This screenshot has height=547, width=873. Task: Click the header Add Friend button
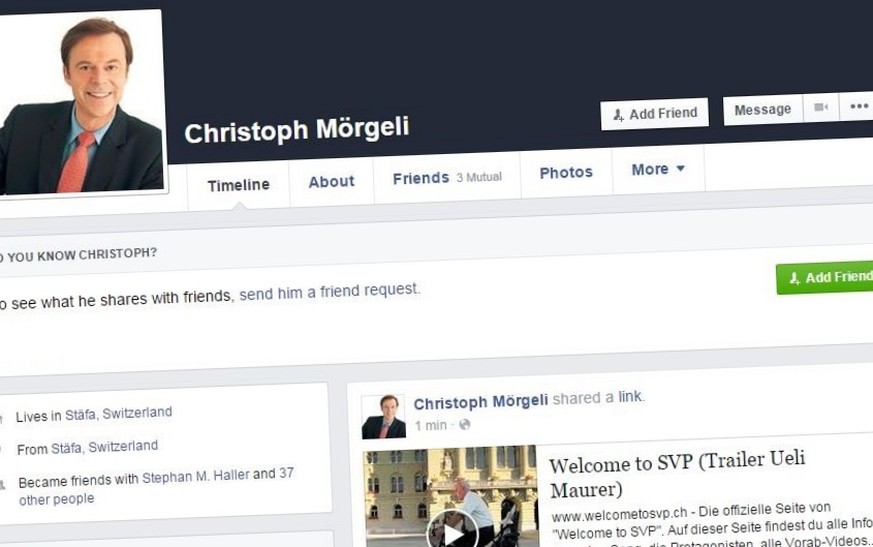pyautogui.click(x=654, y=114)
